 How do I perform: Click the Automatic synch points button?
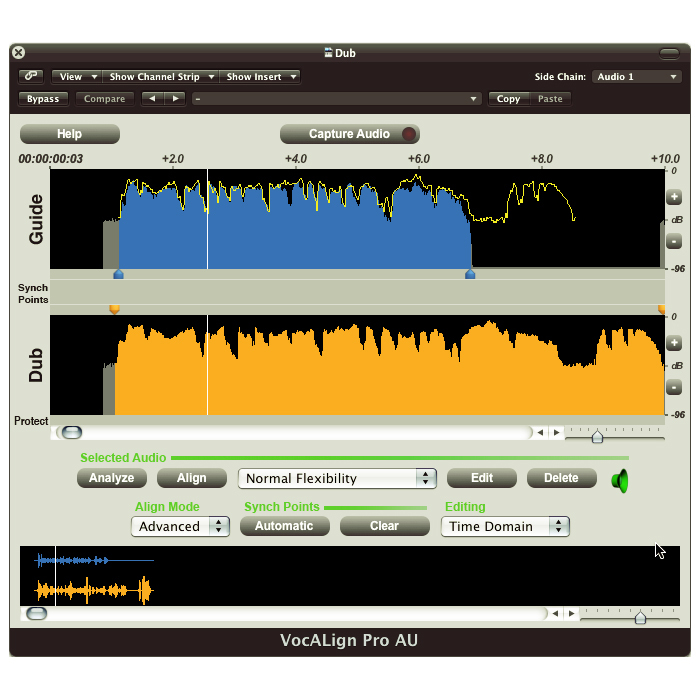point(284,526)
